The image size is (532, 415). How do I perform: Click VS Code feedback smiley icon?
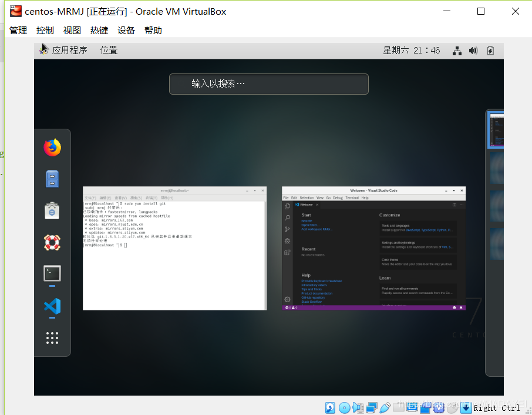coord(454,307)
